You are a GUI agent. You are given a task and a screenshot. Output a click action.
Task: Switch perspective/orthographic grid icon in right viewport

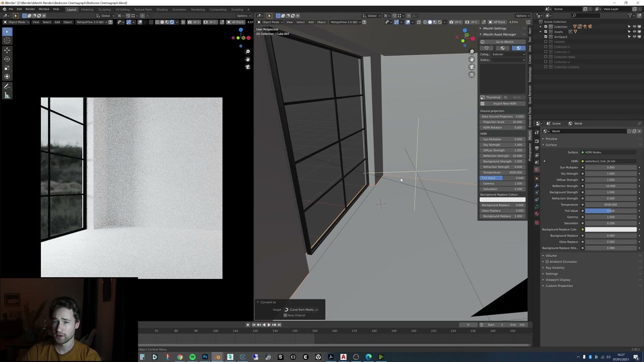click(472, 75)
